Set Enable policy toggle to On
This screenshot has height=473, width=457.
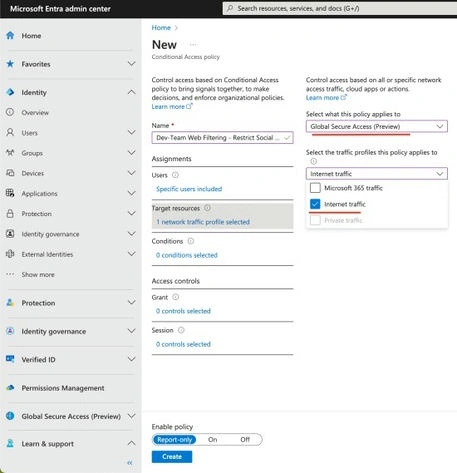212,440
